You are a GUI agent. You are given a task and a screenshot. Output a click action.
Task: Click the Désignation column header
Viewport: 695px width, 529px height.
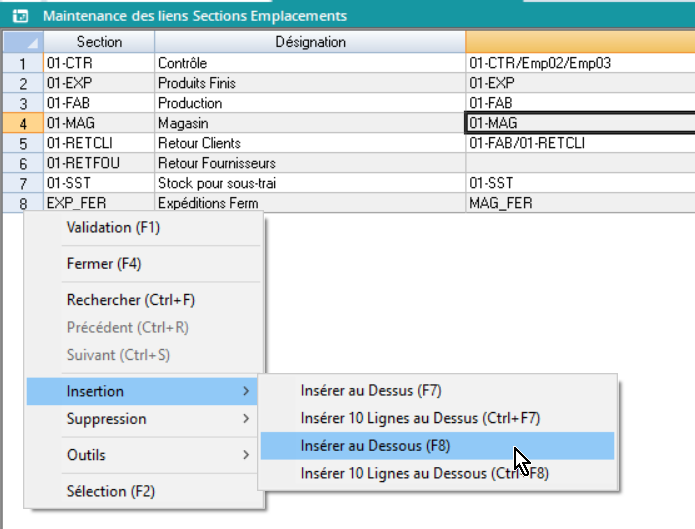tap(310, 42)
